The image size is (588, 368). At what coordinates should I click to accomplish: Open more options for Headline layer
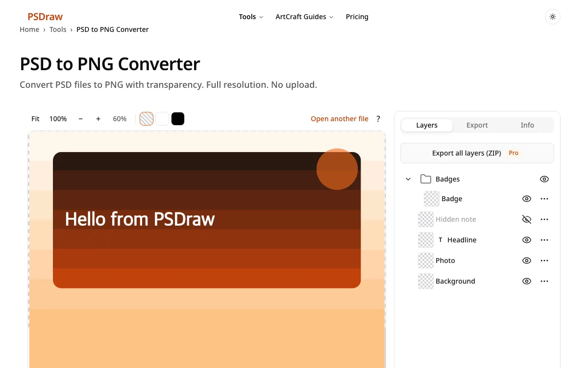click(x=544, y=240)
